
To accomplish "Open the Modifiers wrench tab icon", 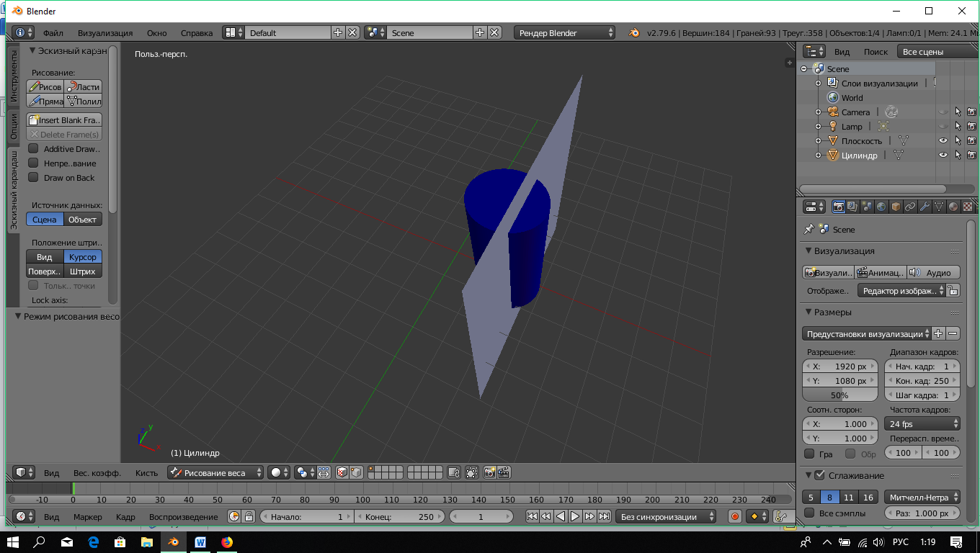I will [925, 207].
